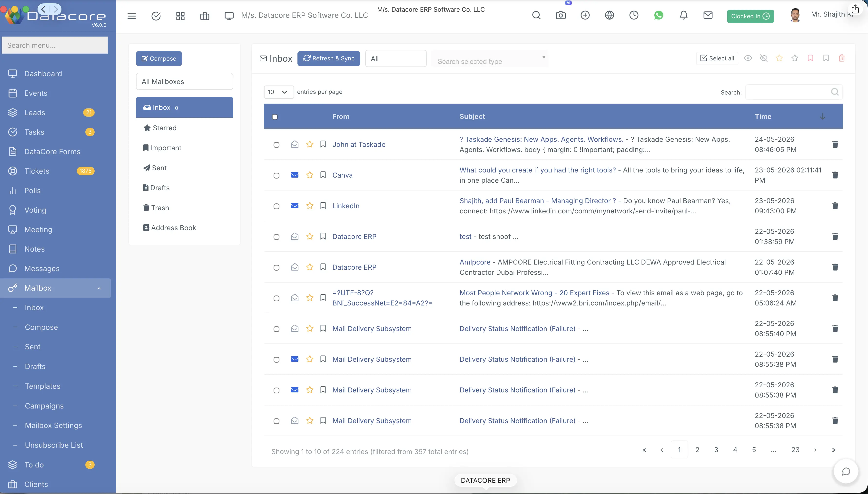
Task: Star selected mails with the yellow star icon
Action: point(779,58)
